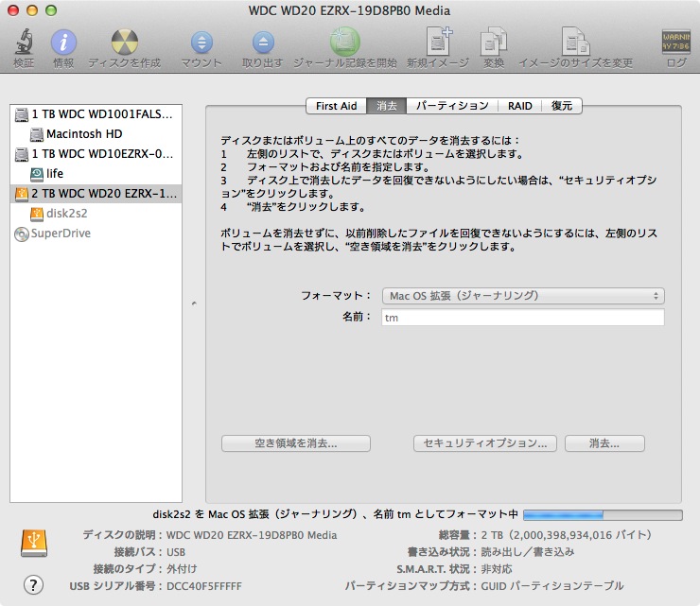Click the セキュリティオプション... button
Screen dimensions: 700x606
485,443
